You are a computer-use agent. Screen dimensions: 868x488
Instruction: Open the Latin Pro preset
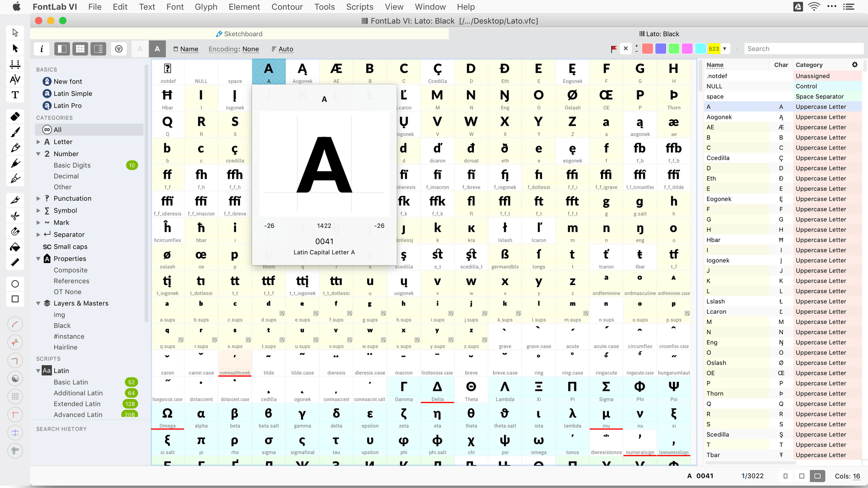[x=68, y=105]
